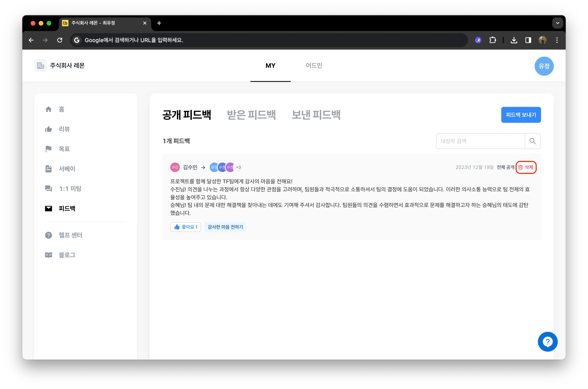Switch to the MY tab

(270, 66)
